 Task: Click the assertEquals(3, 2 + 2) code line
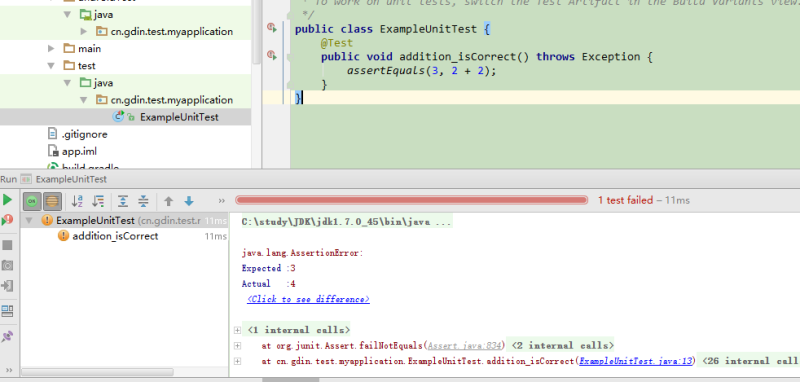421,71
